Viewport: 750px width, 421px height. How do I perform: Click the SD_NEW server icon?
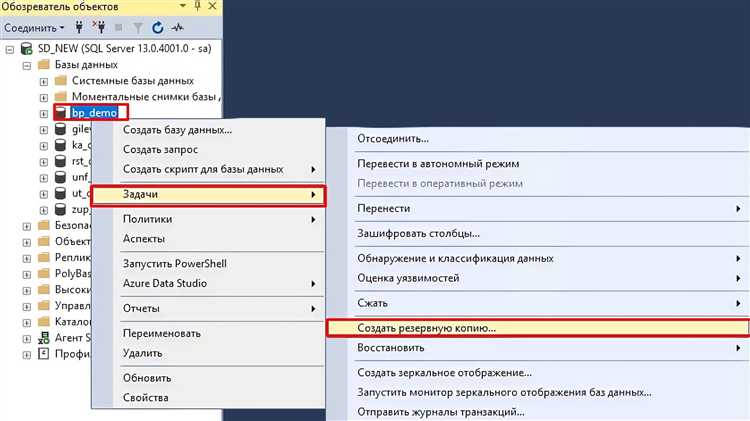[26, 48]
